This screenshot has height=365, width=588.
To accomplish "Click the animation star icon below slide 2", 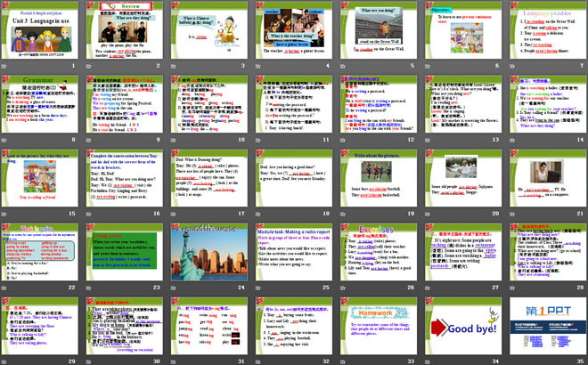I will pyautogui.click(x=89, y=66).
